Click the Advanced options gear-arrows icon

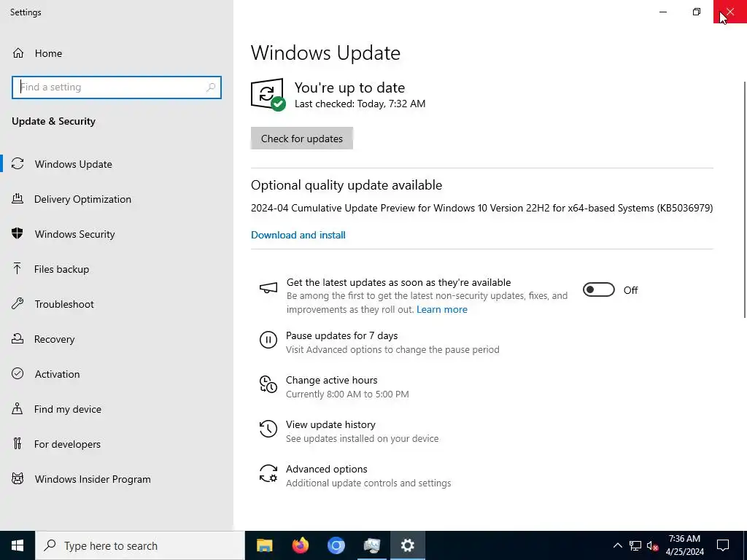coord(268,473)
